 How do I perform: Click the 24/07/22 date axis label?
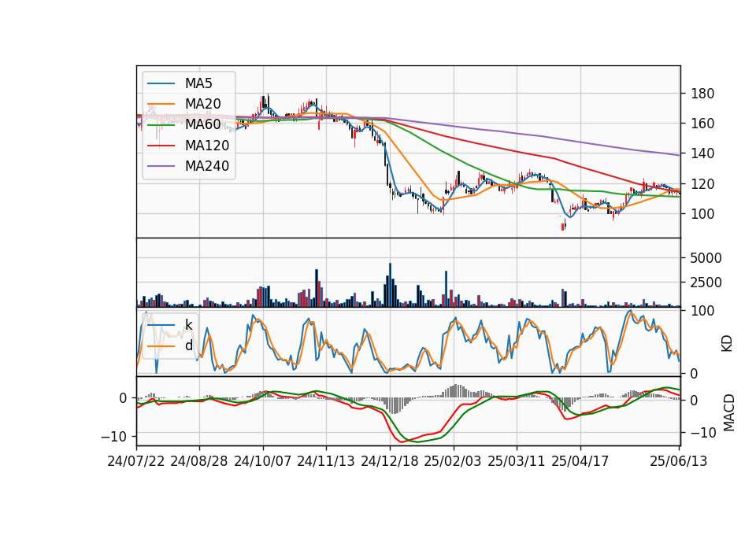tap(136, 461)
